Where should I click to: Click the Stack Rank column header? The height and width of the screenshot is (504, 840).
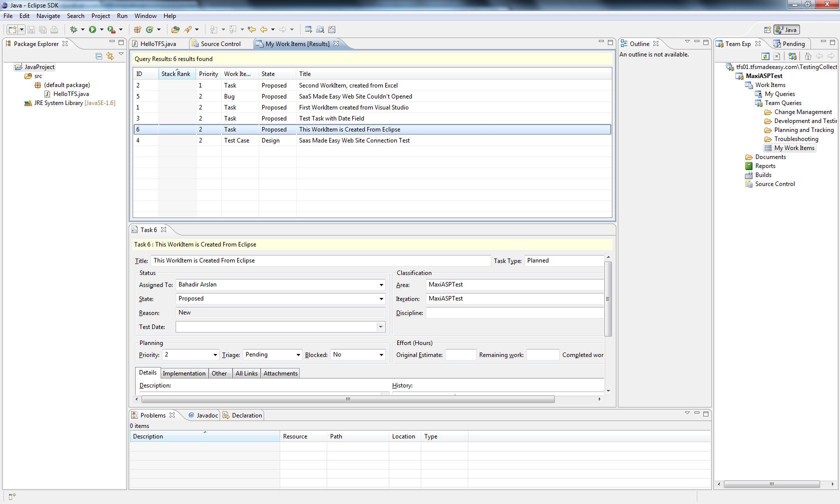(177, 74)
